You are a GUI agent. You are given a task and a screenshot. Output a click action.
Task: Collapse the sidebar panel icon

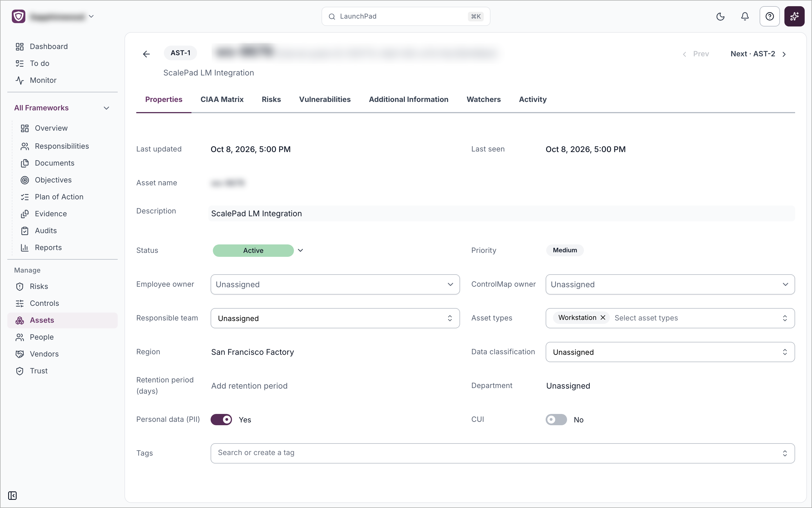point(12,496)
